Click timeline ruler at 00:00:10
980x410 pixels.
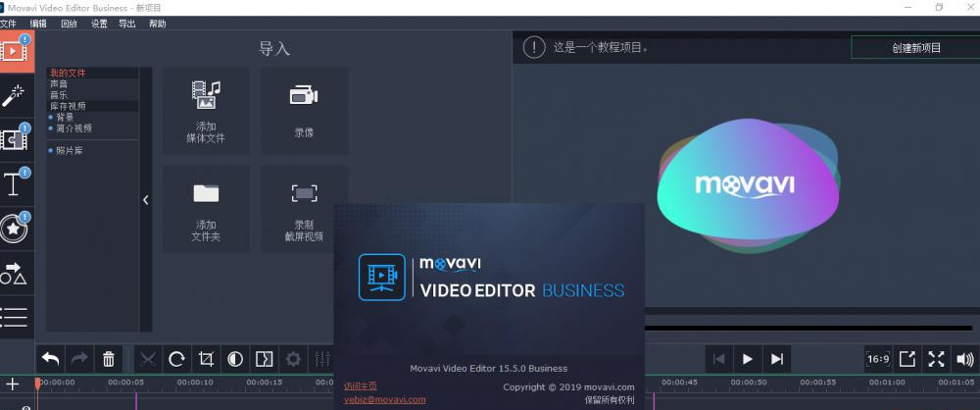point(195,382)
